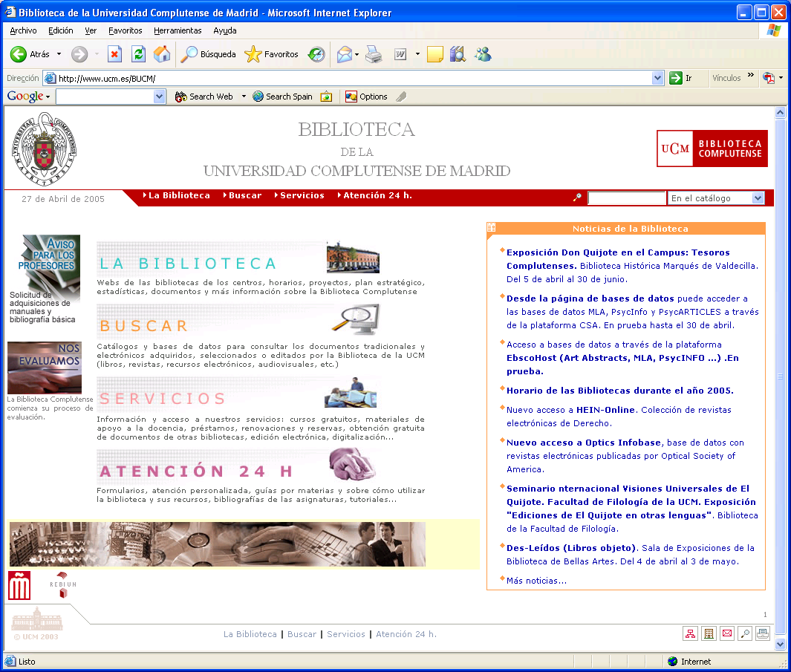Click the Vínculos links toolbar label
791x672 pixels.
pyautogui.click(x=726, y=78)
